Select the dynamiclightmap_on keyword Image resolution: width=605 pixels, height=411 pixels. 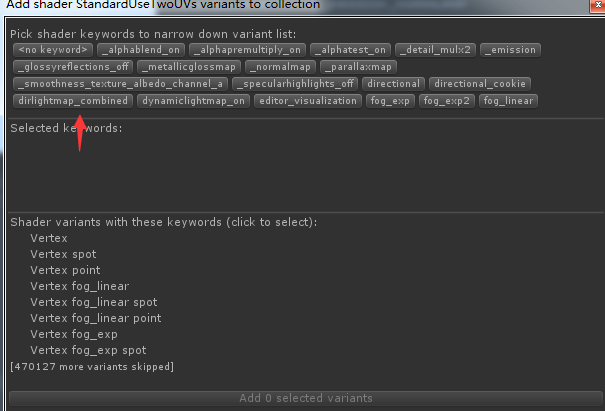(193, 101)
